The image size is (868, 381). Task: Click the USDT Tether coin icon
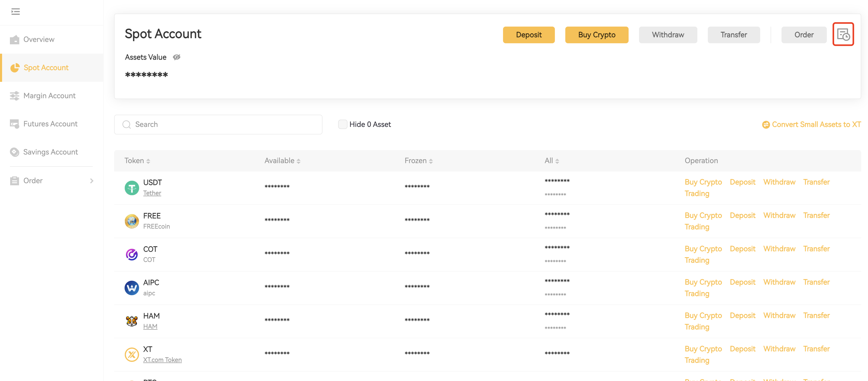[132, 188]
